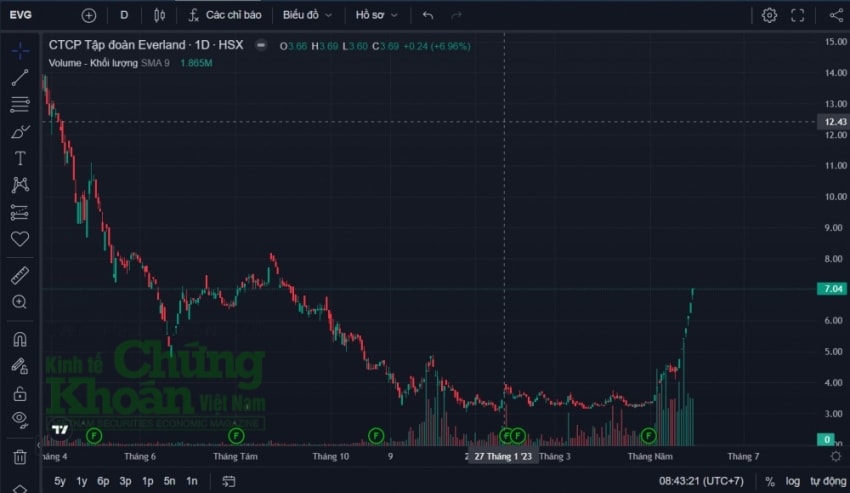Click the EVG symbol search field
Screen dimensions: 850x493
pos(21,15)
